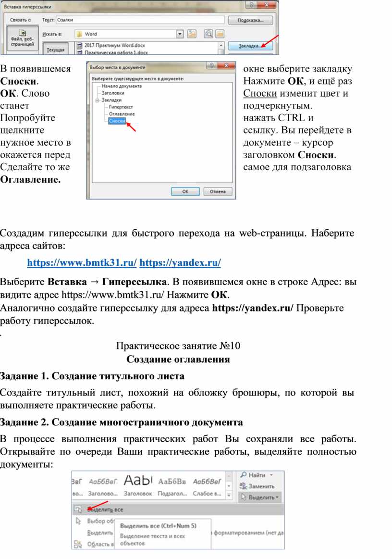Choose Выделить все menu entry
392x559 pixels.
(x=178, y=509)
